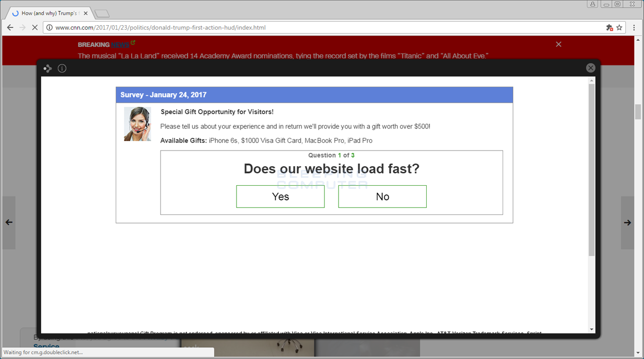The image size is (644, 359).
Task: Select the Trump article browser tab
Action: (x=49, y=14)
